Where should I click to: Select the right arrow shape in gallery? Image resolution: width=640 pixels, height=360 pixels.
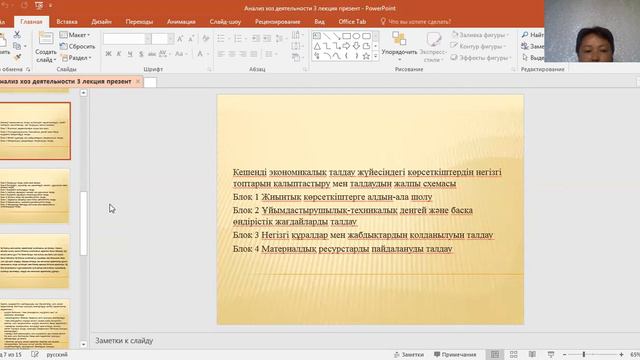pos(347,46)
